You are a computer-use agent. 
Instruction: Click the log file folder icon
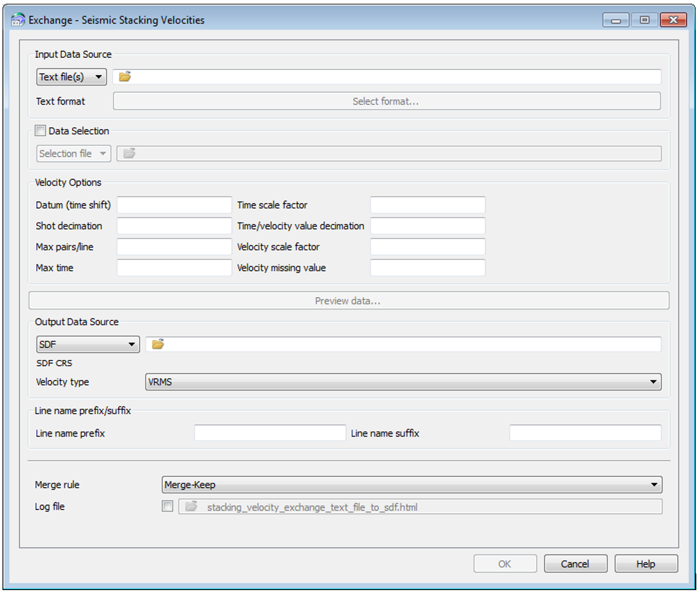pos(191,507)
